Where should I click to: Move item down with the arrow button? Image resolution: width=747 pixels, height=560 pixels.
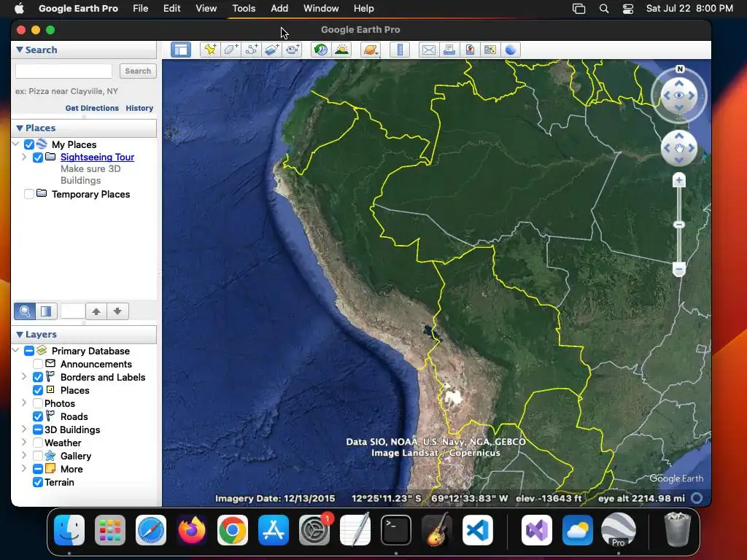(x=117, y=311)
